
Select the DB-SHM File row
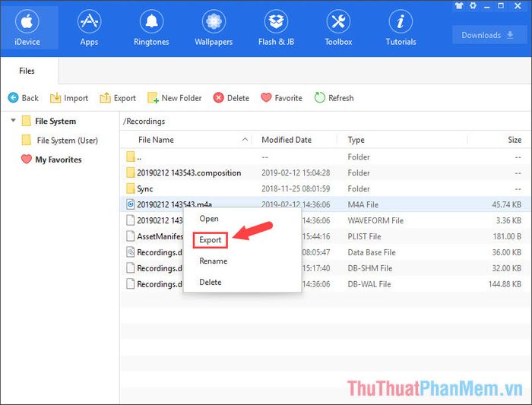325,268
